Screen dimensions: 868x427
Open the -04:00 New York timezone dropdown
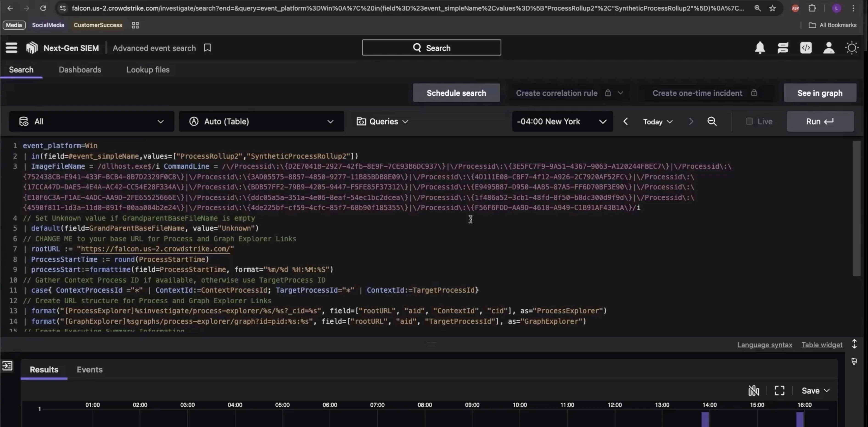562,121
